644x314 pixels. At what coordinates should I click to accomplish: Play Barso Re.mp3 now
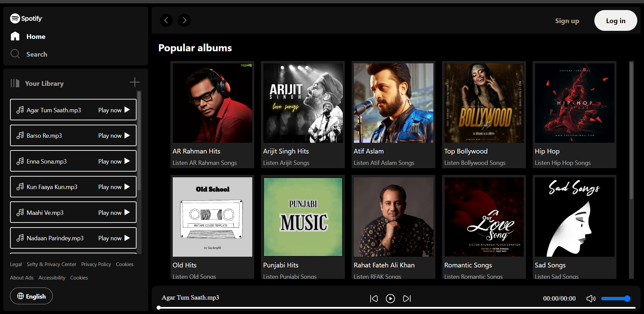click(114, 135)
